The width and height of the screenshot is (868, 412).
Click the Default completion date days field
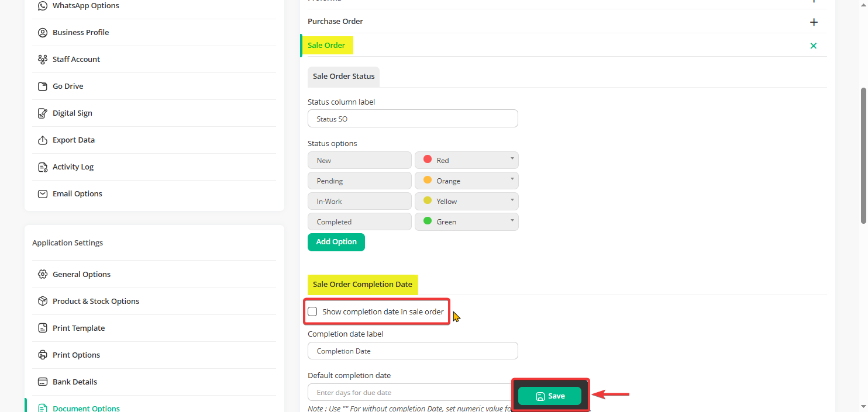pos(410,392)
